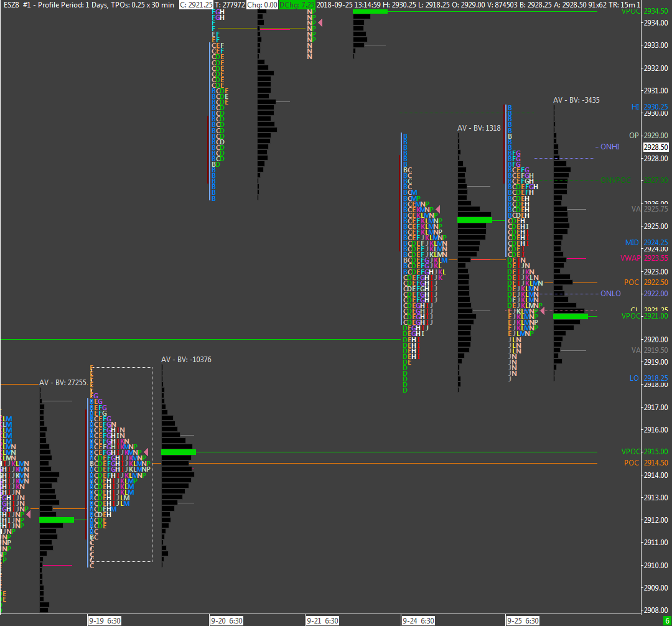Click the pink closing arrow on the 9-24 profile
This screenshot has height=626, width=672.
[x=437, y=210]
